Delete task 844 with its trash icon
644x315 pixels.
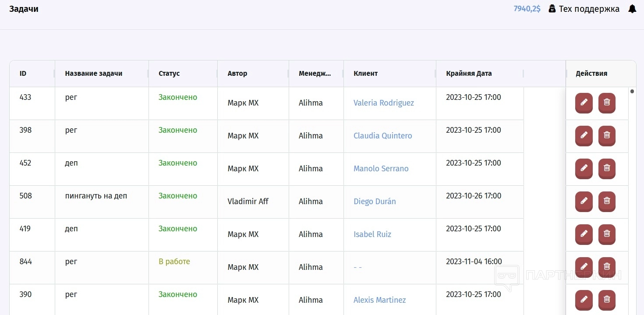point(607,266)
